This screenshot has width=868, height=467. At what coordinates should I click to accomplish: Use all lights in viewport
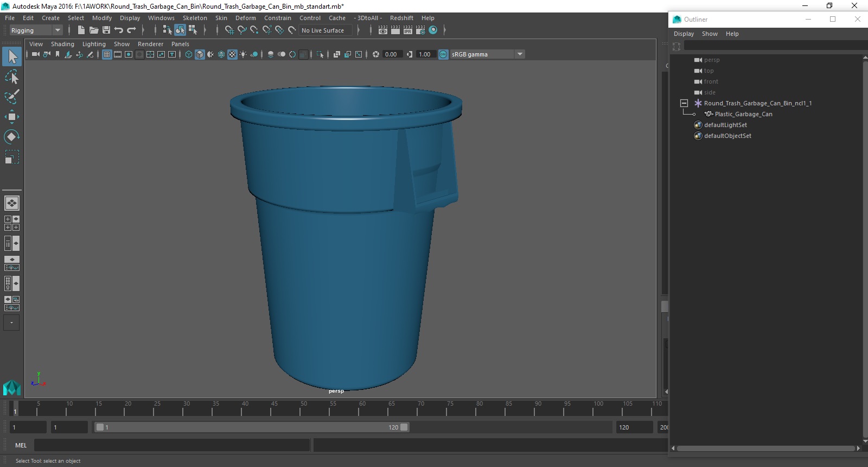coord(243,54)
